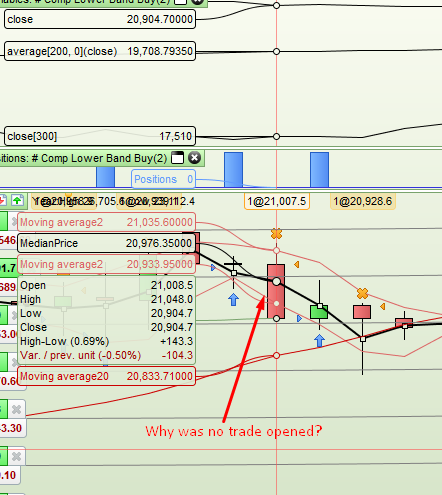Click the orange X marker above the small red candle
442x495 pixels.
(x=362, y=294)
